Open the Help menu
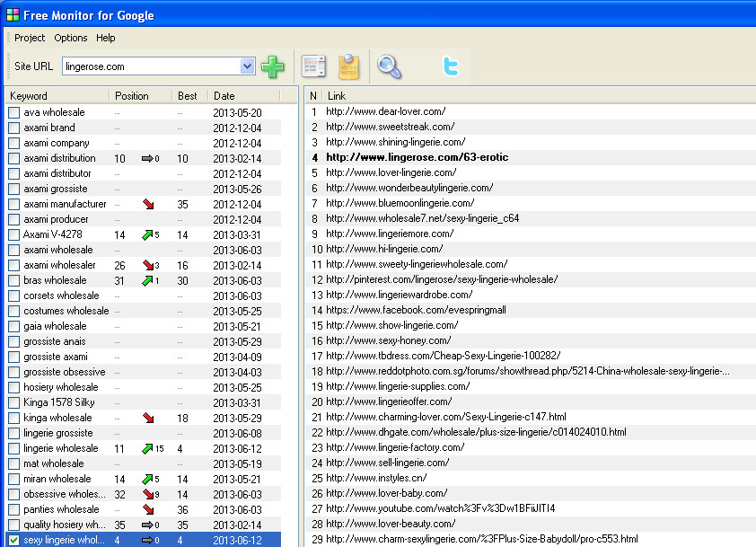The width and height of the screenshot is (756, 547). (106, 38)
